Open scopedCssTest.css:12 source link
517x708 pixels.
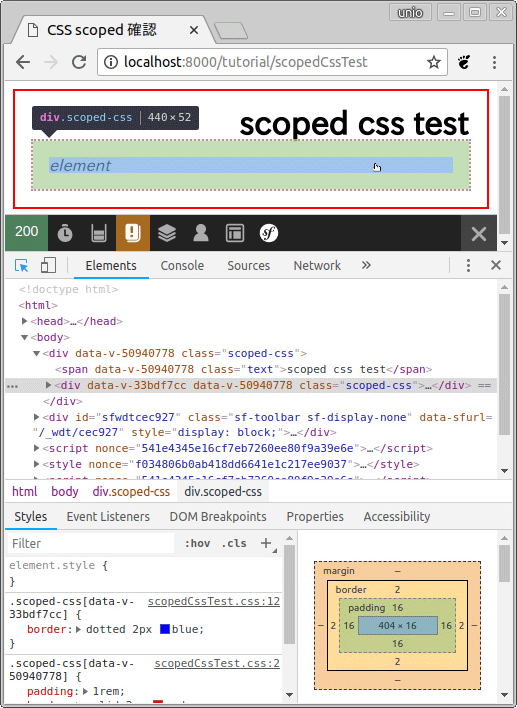click(x=214, y=601)
